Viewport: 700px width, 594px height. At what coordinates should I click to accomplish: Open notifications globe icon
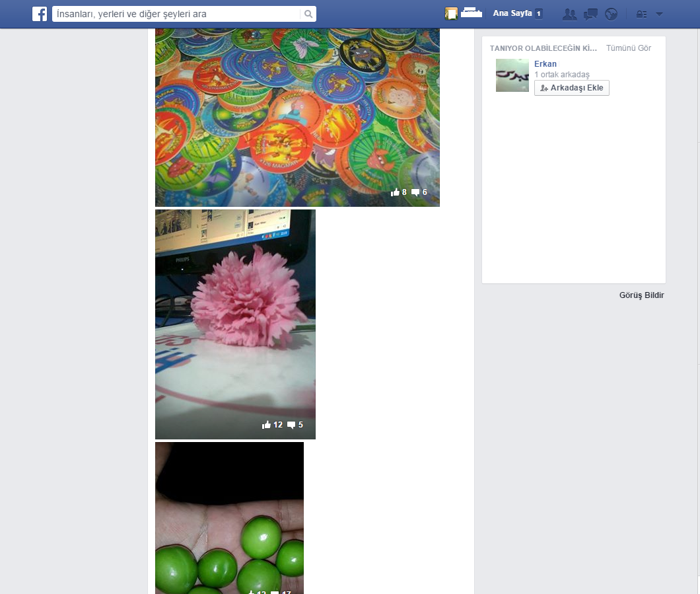tap(611, 15)
